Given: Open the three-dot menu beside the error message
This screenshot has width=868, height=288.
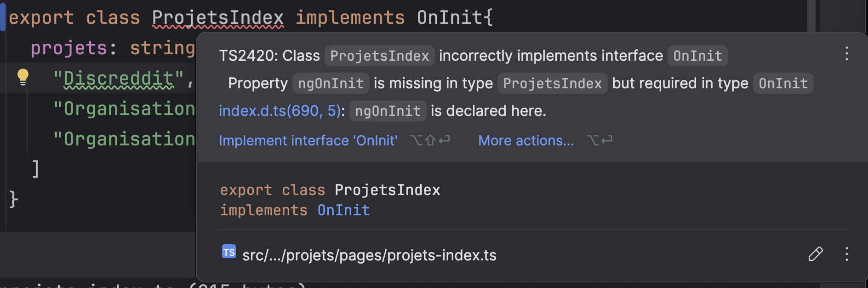Looking at the screenshot, I should [846, 54].
